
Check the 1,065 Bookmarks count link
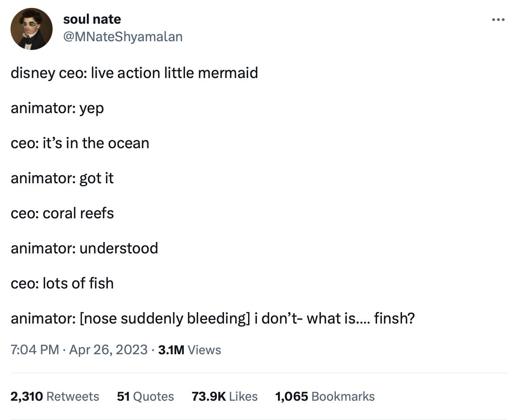pos(324,396)
